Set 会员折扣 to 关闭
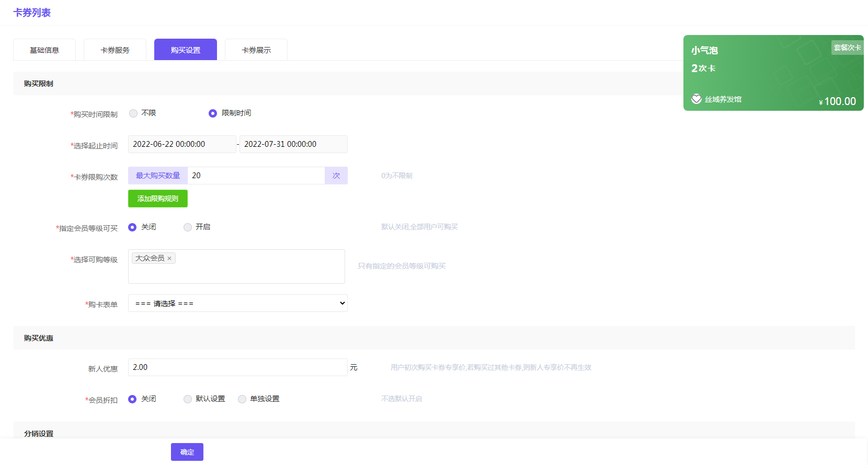The image size is (868, 465). pyautogui.click(x=132, y=399)
